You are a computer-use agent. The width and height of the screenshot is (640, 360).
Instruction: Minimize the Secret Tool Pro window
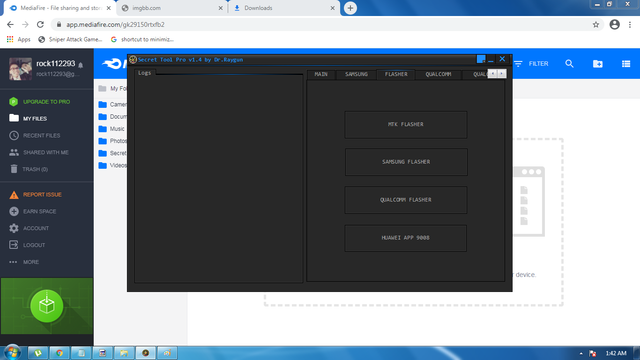point(491,60)
